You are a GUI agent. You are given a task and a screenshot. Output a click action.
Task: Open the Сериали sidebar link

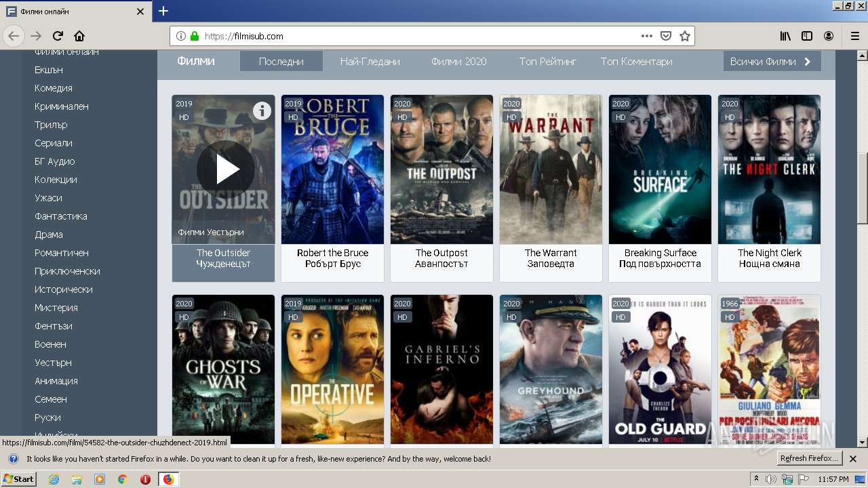click(54, 143)
